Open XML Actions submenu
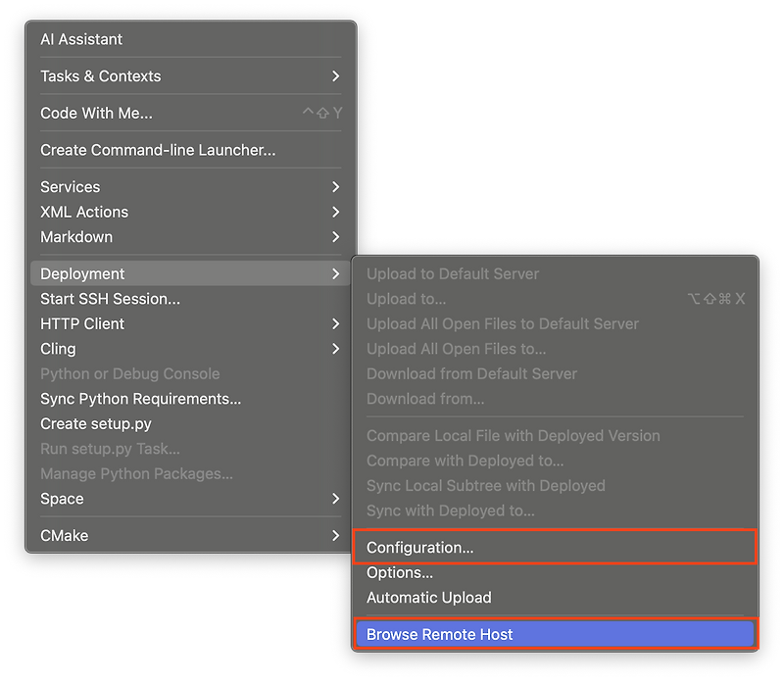 pos(84,212)
